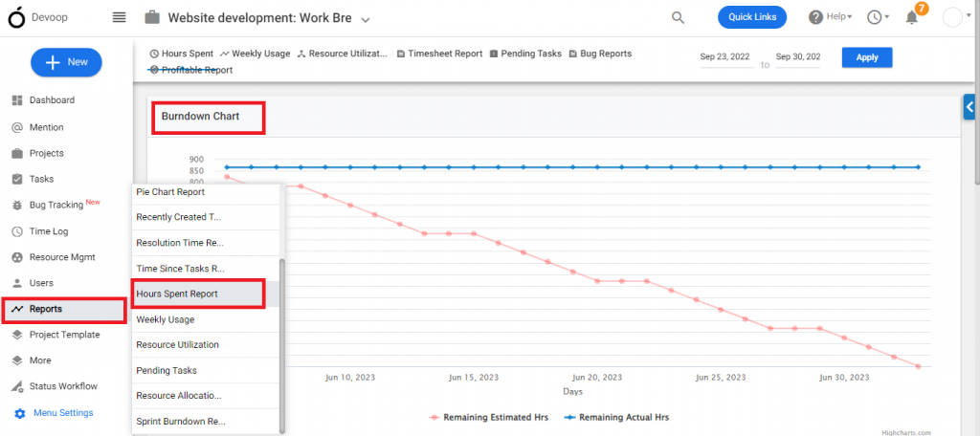The image size is (980, 436).
Task: Click the New button
Action: click(x=66, y=62)
